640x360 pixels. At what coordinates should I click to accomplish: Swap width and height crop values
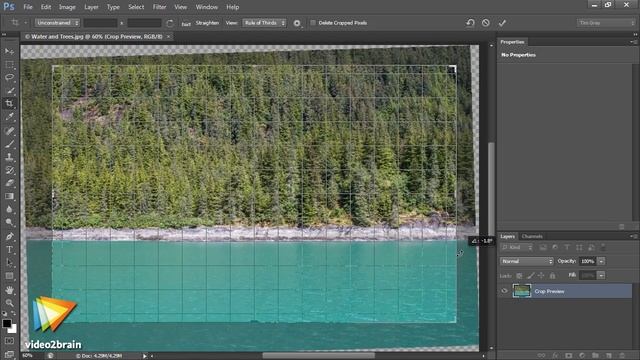click(x=170, y=23)
